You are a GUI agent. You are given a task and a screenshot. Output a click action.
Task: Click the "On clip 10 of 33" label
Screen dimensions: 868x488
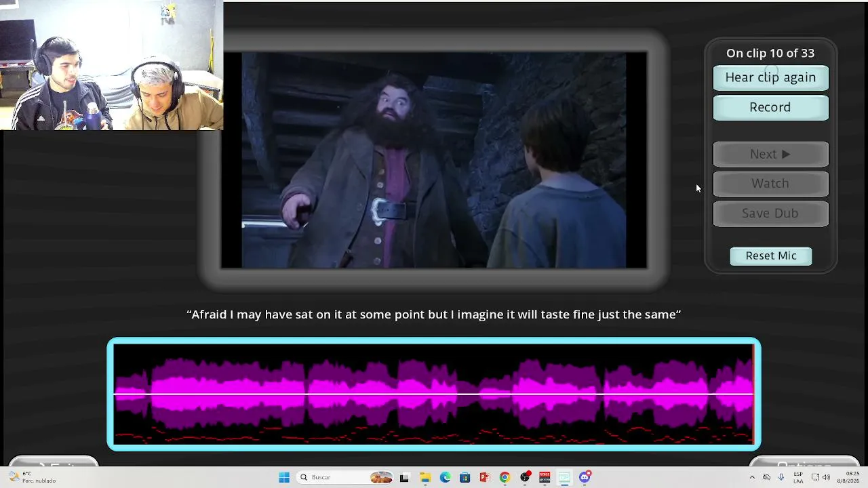click(770, 53)
